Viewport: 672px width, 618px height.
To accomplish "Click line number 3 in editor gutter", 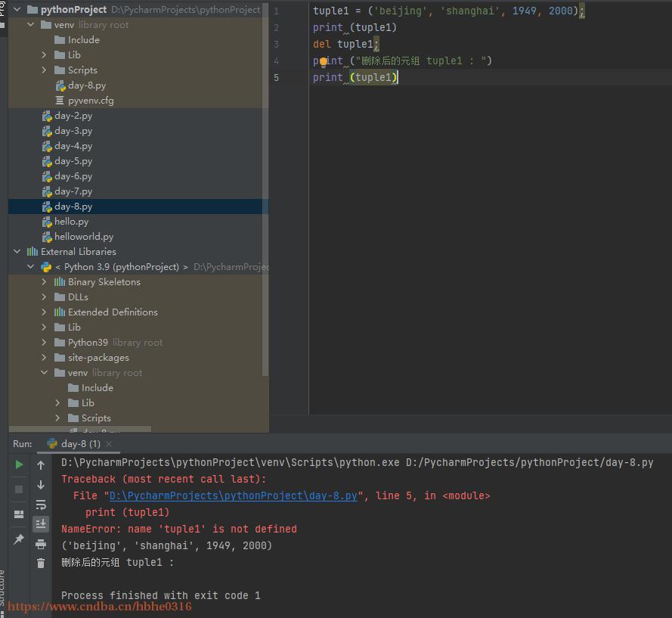I will point(277,44).
